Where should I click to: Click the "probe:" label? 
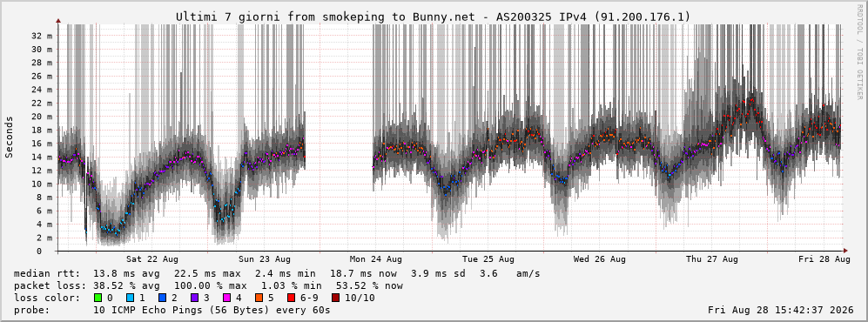tap(31, 310)
